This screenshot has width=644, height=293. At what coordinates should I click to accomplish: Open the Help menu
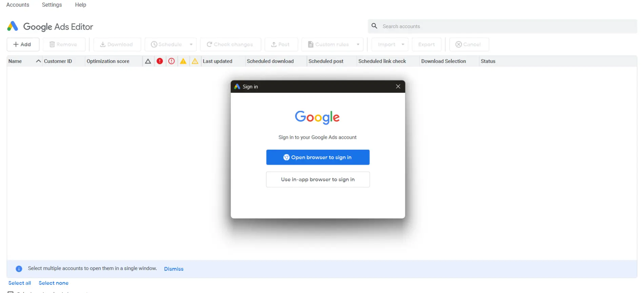[81, 5]
